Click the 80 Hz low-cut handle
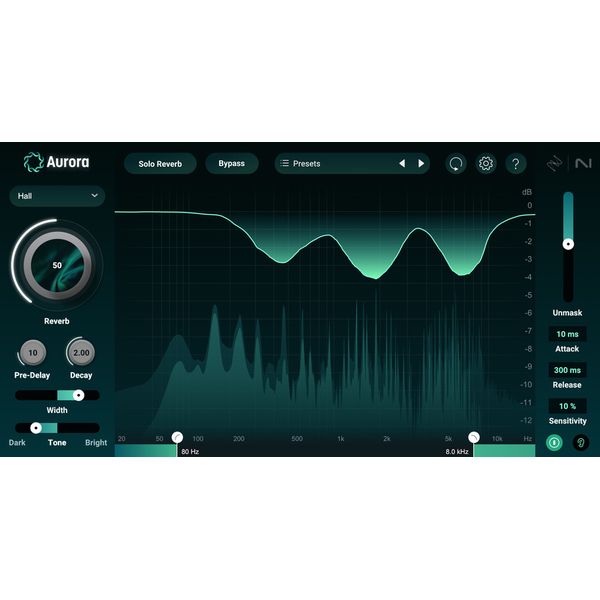 (177, 437)
